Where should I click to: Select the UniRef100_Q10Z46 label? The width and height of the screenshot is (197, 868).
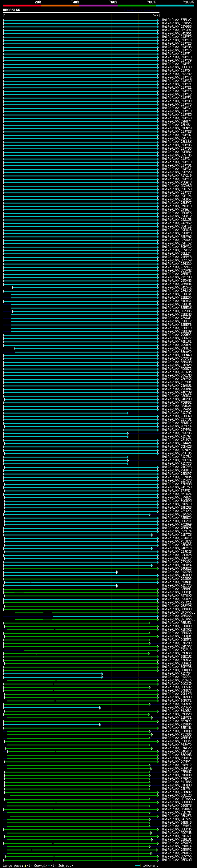(177, 515)
